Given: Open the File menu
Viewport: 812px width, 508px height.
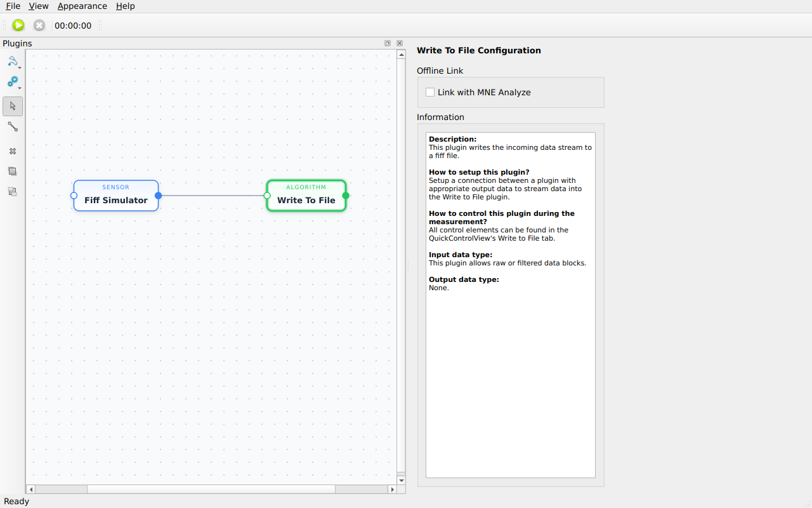Looking at the screenshot, I should (13, 6).
